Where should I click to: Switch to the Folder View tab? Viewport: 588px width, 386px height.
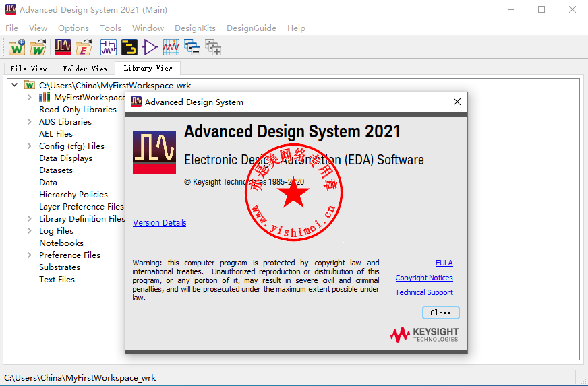coord(85,69)
